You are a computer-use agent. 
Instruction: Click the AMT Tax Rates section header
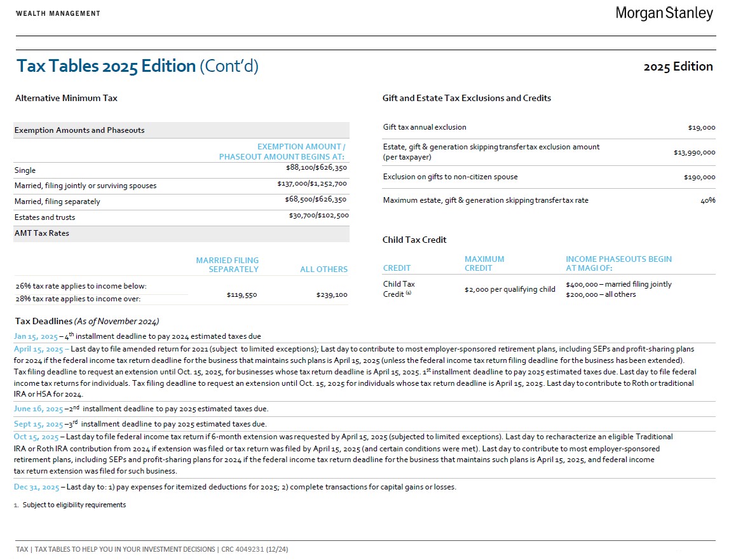42,233
